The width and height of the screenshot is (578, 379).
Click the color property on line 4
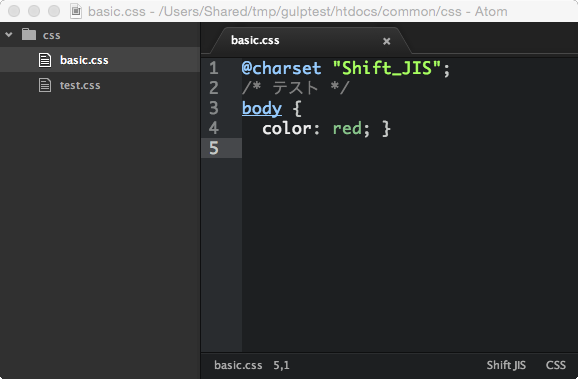point(286,129)
